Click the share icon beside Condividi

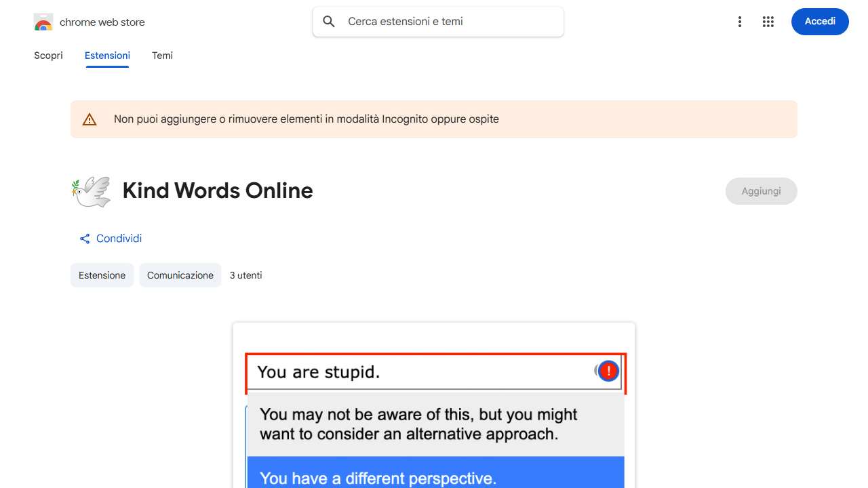point(85,239)
